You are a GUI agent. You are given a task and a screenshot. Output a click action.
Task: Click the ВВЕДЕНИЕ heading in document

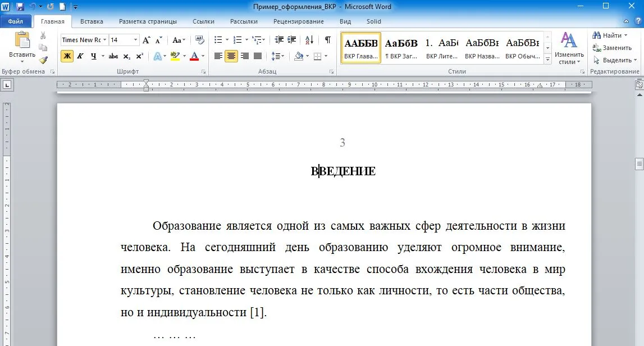[x=343, y=171]
